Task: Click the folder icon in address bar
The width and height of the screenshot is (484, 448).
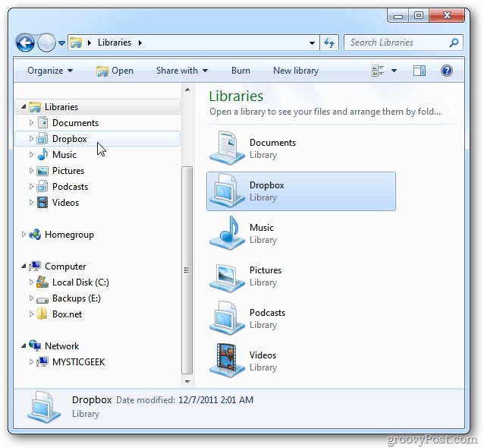Action: pyautogui.click(x=76, y=43)
